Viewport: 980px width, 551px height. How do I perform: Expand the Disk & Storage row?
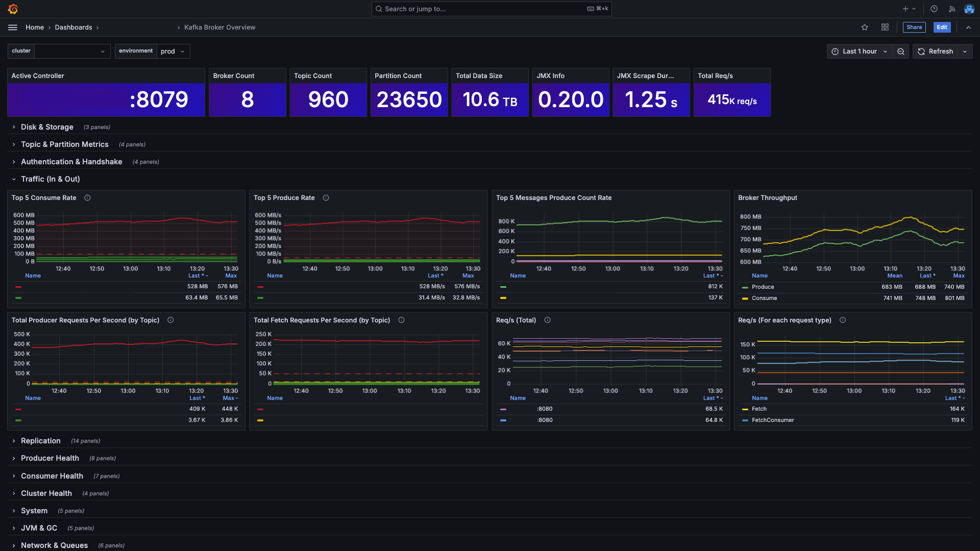(47, 127)
